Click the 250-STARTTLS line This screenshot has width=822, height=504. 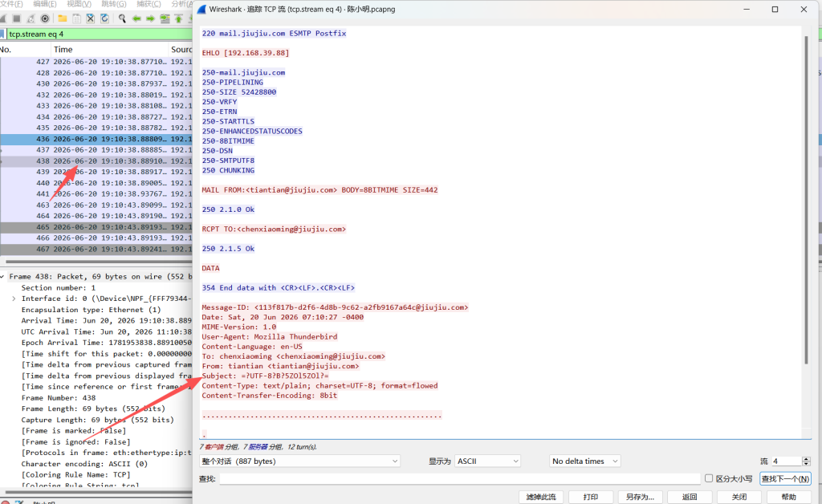(228, 121)
